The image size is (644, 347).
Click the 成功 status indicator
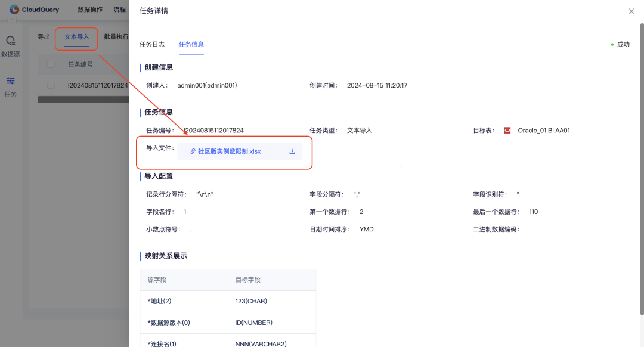click(620, 44)
